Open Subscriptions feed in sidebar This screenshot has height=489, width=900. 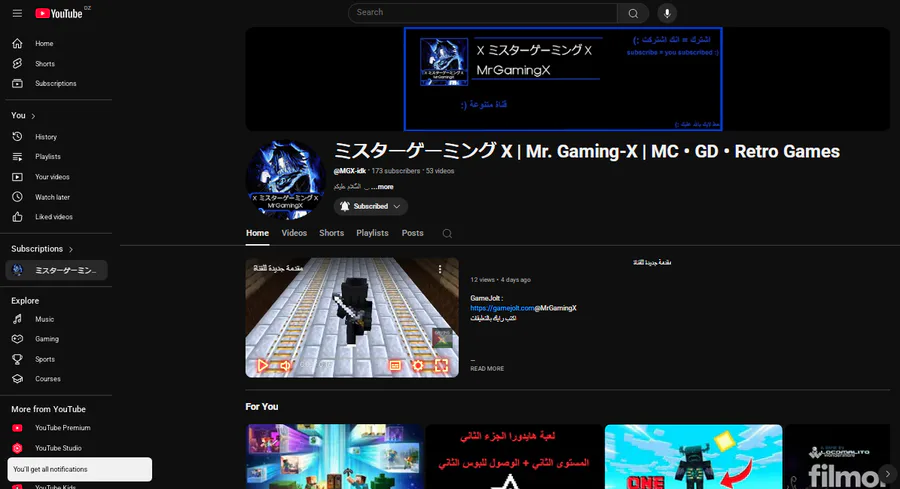pos(56,83)
